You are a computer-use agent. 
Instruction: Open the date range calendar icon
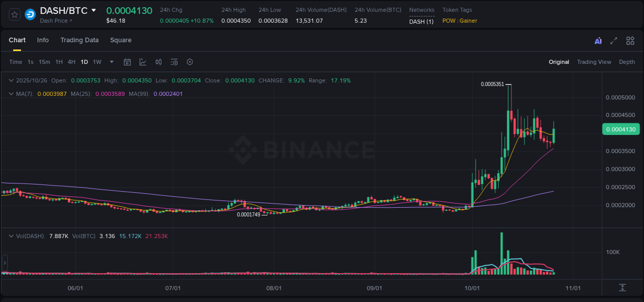tap(127, 62)
